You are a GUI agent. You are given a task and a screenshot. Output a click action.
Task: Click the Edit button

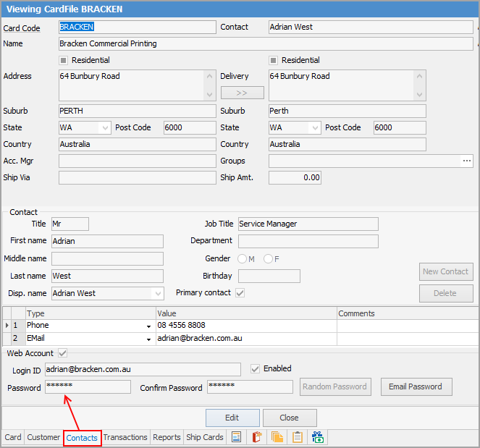pos(232,418)
